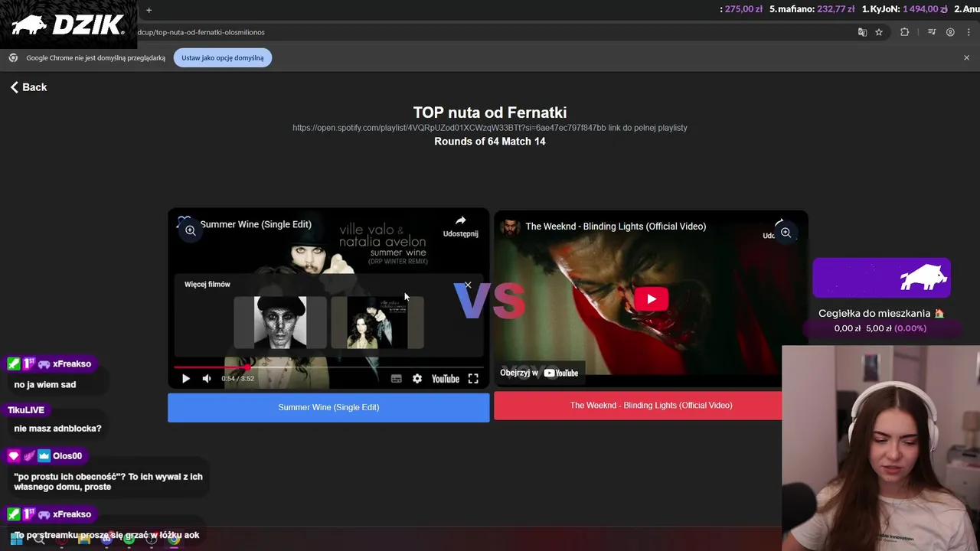Seek on the Summer Wine progress bar
This screenshot has height=551, width=980.
(x=328, y=367)
